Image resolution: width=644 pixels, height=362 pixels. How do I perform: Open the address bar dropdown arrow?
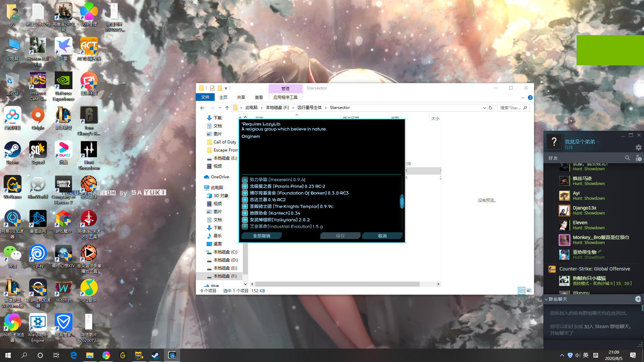[484, 108]
